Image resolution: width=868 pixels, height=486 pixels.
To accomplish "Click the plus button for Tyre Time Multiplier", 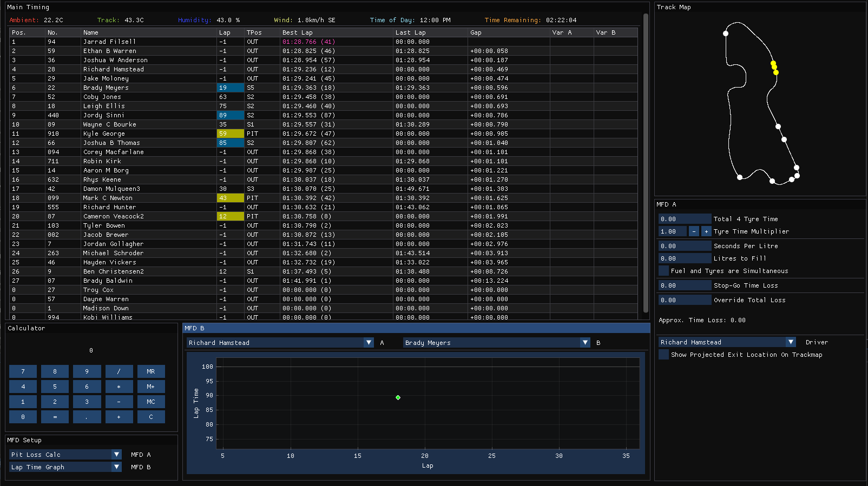I will 706,231.
